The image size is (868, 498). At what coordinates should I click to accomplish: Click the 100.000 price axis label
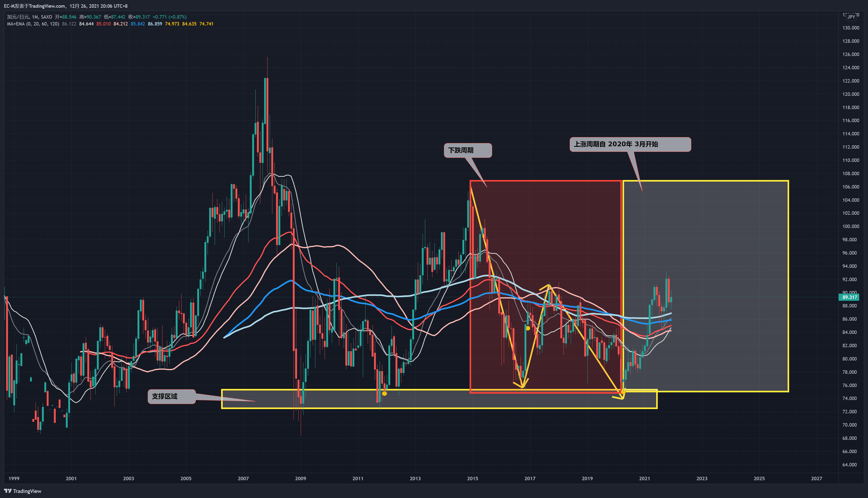pyautogui.click(x=851, y=226)
